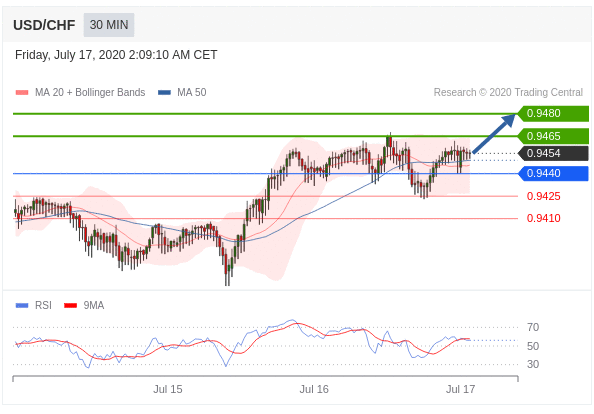Screen dimensions: 594x414
Task: Click the USD/CHF pair title
Action: tap(44, 25)
